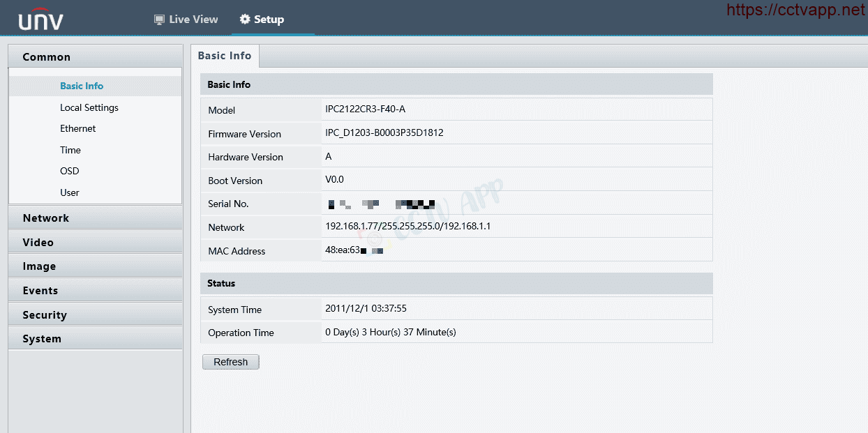Expand the Security section

tap(44, 315)
